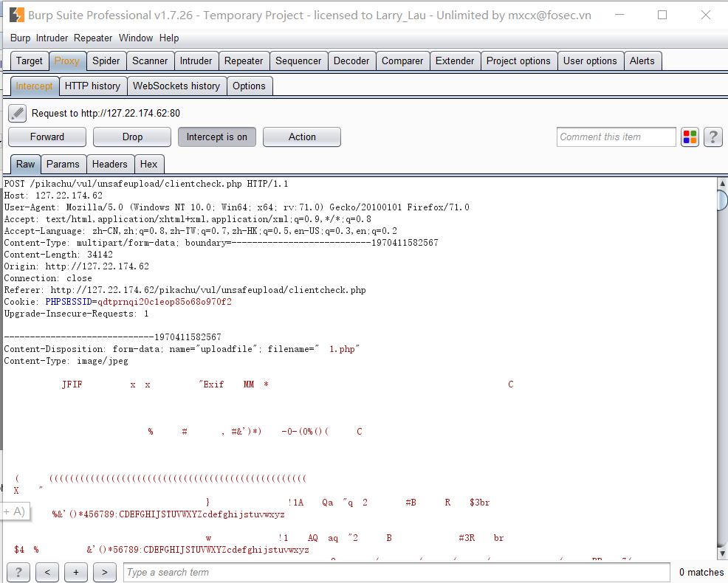Open the Comparer tab
The width and height of the screenshot is (728, 583).
pyautogui.click(x=402, y=61)
